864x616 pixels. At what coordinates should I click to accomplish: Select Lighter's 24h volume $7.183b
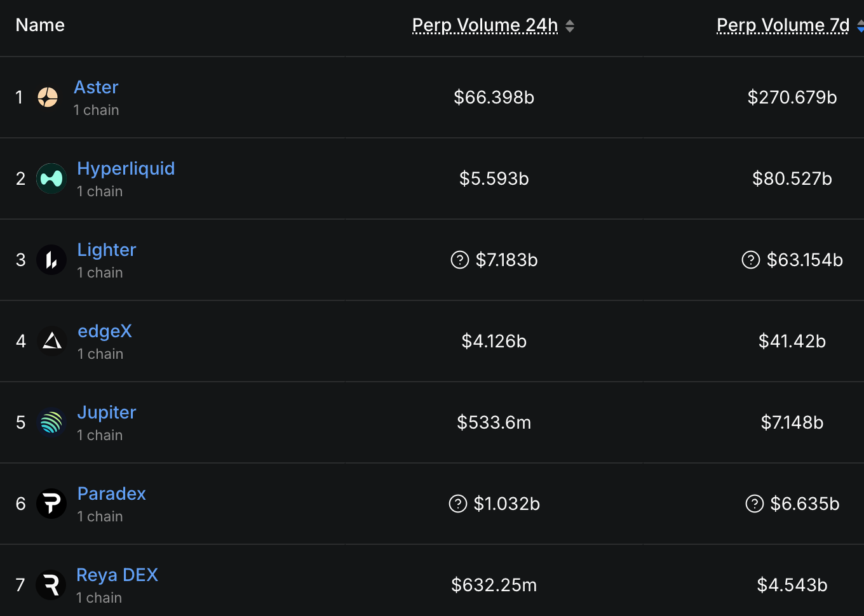(x=507, y=260)
